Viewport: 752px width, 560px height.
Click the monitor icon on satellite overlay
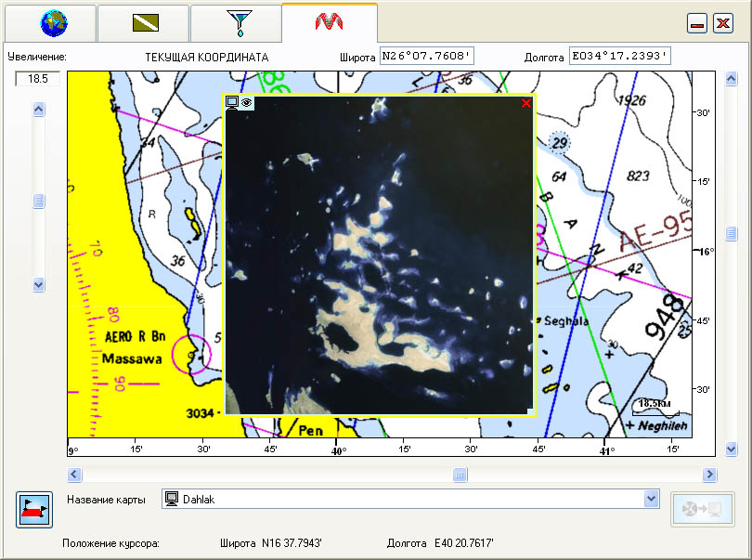tap(232, 102)
